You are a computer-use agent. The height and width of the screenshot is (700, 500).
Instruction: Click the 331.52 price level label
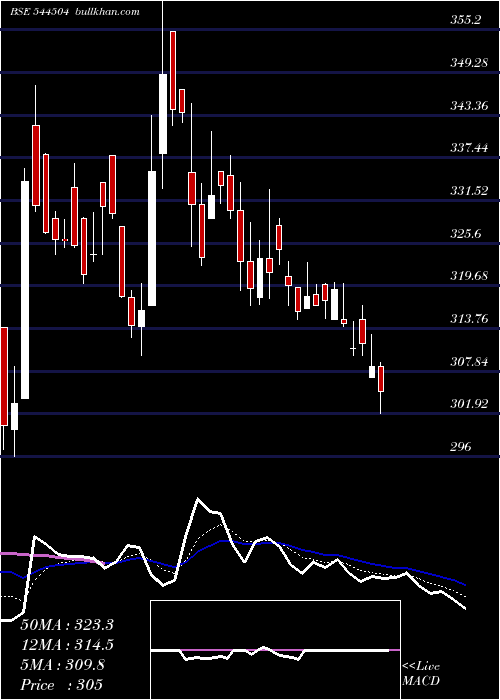point(469,191)
